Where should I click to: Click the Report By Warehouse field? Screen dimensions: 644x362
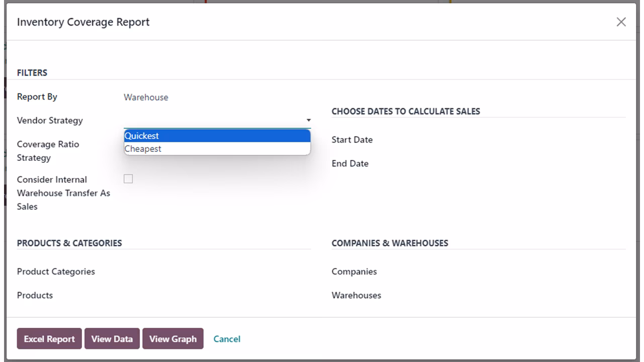146,97
